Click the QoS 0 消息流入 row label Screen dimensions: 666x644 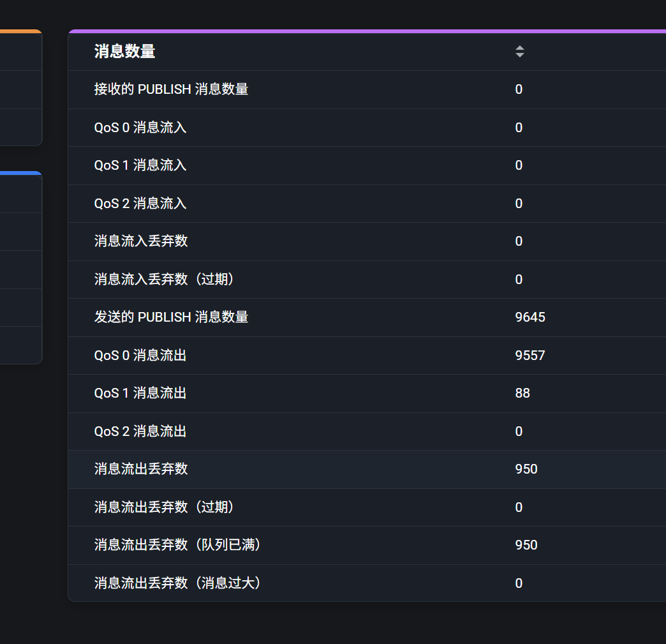(x=140, y=128)
